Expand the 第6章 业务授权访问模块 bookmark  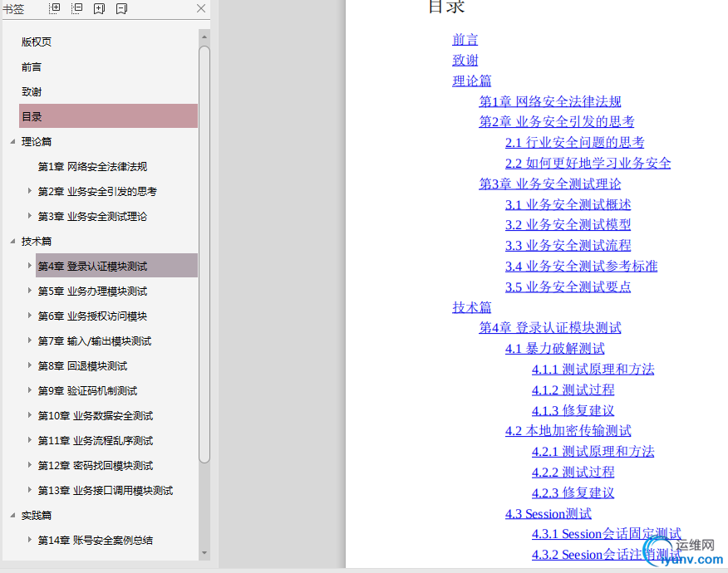coord(29,316)
